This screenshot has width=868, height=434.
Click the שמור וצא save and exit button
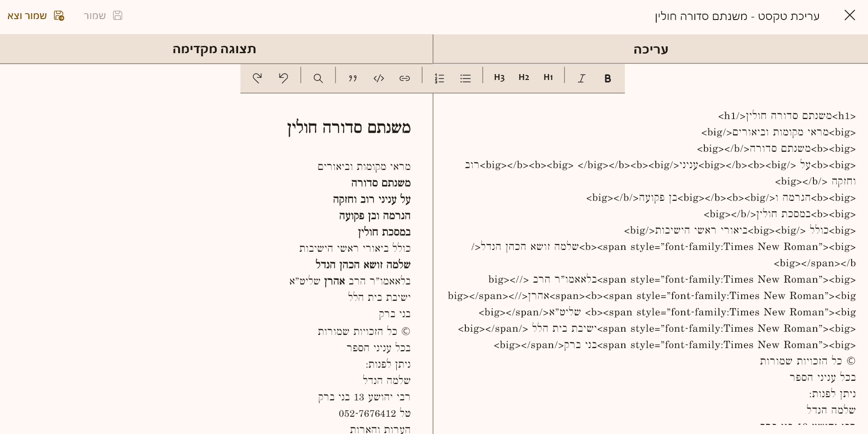click(x=35, y=16)
